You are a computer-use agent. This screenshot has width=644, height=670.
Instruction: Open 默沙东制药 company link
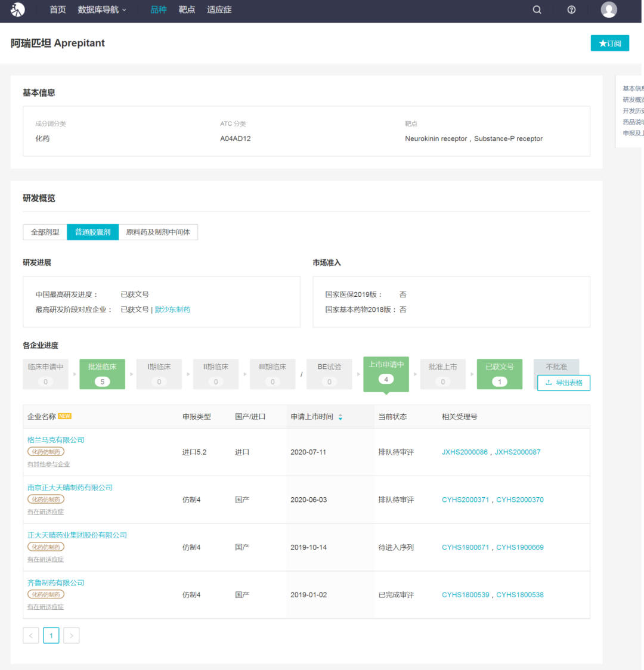click(173, 309)
